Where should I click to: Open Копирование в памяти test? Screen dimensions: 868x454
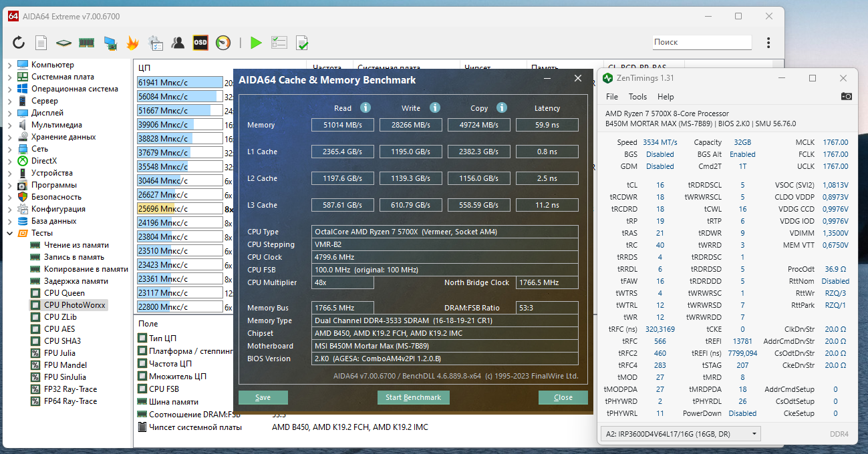pyautogui.click(x=86, y=269)
